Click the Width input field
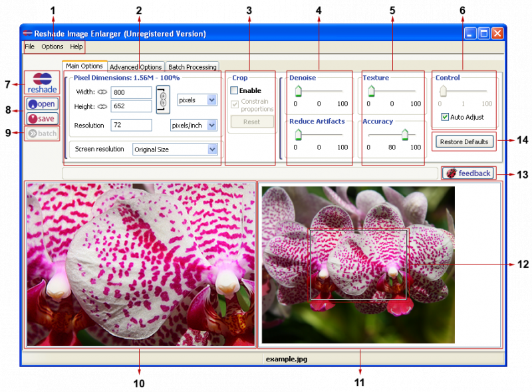Image resolution: width=532 pixels, height=392 pixels. (x=131, y=92)
